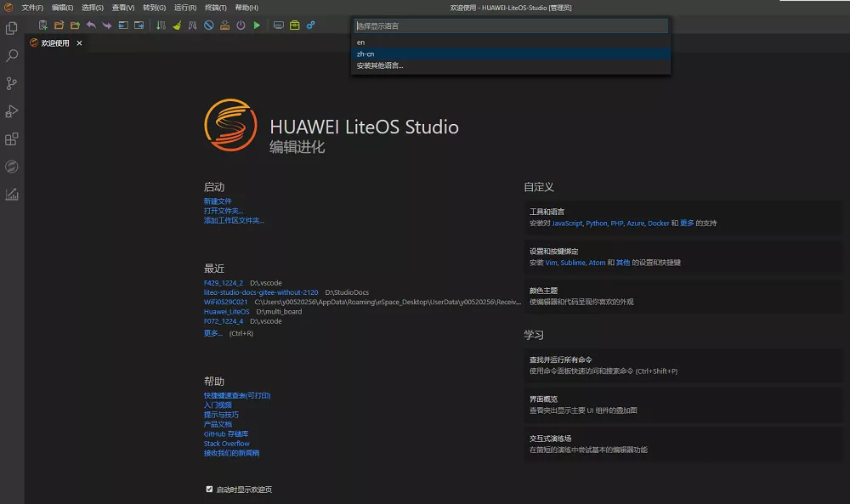Open recent liteo-studio-docs-gitee-without-2120 folder

coord(261,292)
